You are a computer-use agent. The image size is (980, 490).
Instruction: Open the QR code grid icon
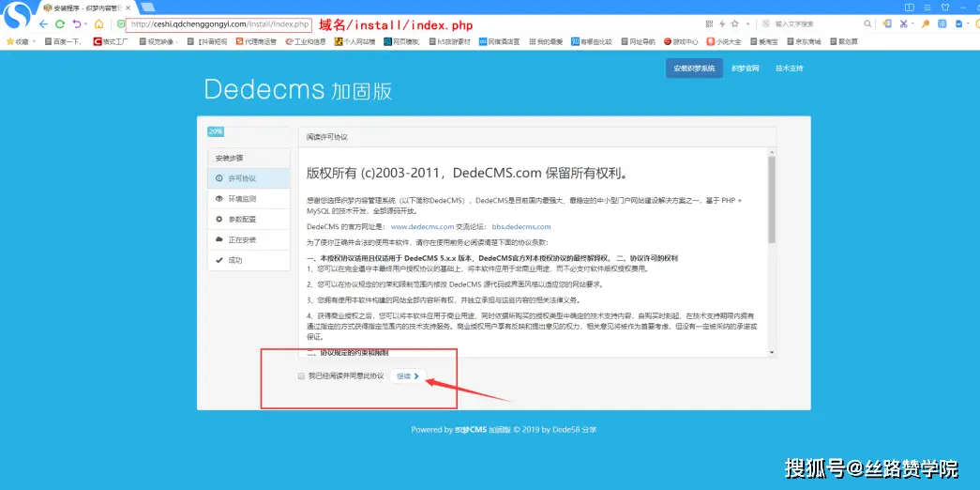709,23
